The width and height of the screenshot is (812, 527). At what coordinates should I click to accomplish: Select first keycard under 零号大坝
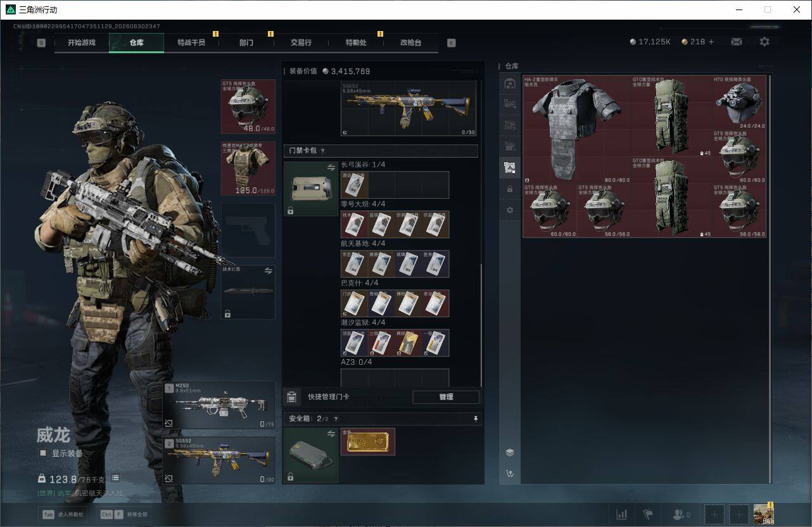[x=355, y=224]
